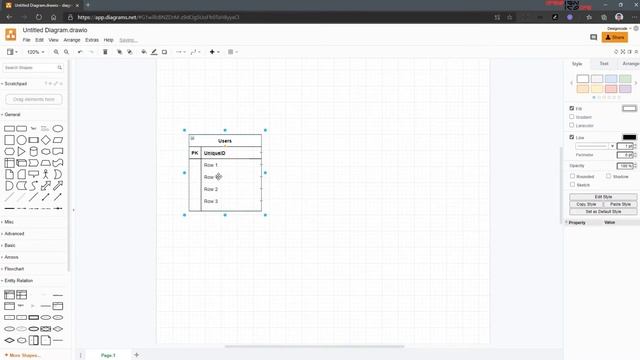Enable the Gradient checkbox
Viewport: 640px width, 360px height.
pos(572,117)
